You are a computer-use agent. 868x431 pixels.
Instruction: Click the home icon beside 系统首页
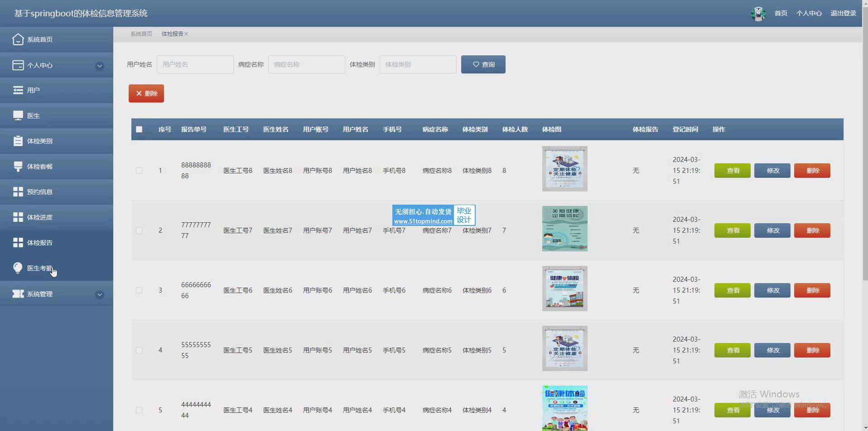pyautogui.click(x=18, y=39)
